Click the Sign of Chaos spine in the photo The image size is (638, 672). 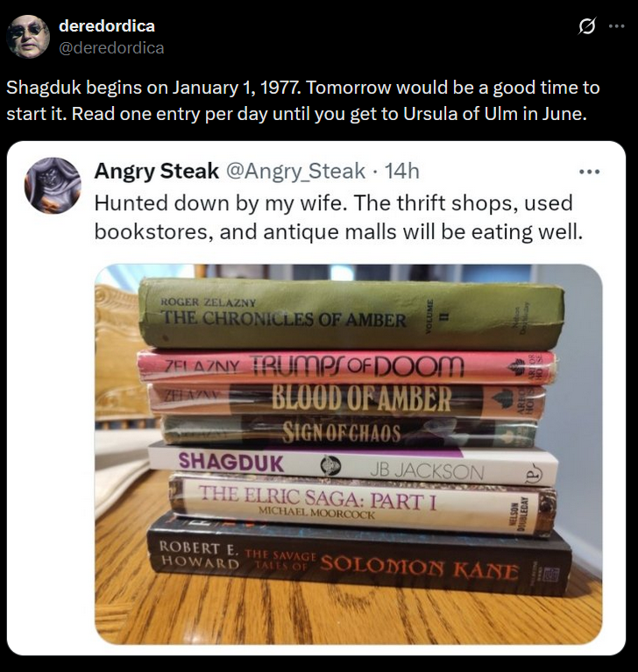click(350, 431)
